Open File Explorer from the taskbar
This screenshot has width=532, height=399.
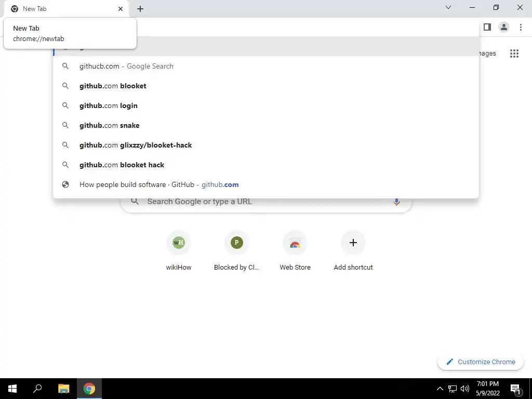click(63, 389)
